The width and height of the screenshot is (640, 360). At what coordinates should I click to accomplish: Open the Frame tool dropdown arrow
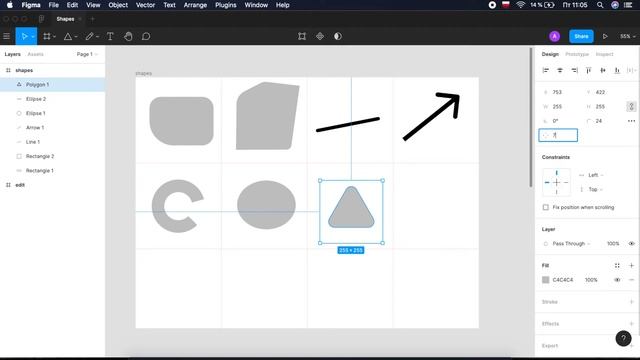[54, 37]
